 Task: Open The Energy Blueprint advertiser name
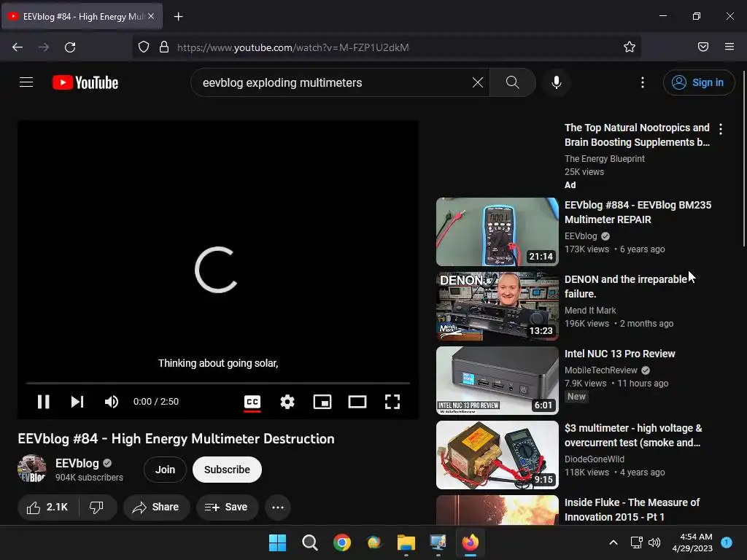pyautogui.click(x=604, y=158)
